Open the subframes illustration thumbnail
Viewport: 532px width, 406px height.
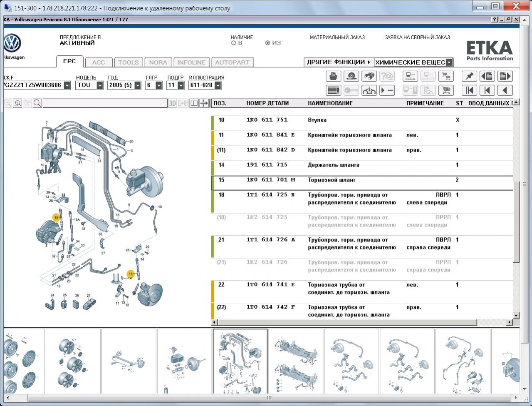point(296,361)
